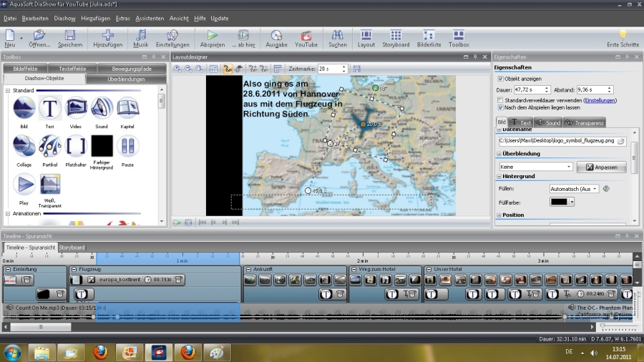Click the black Füllfarbe color swatch

click(x=558, y=202)
